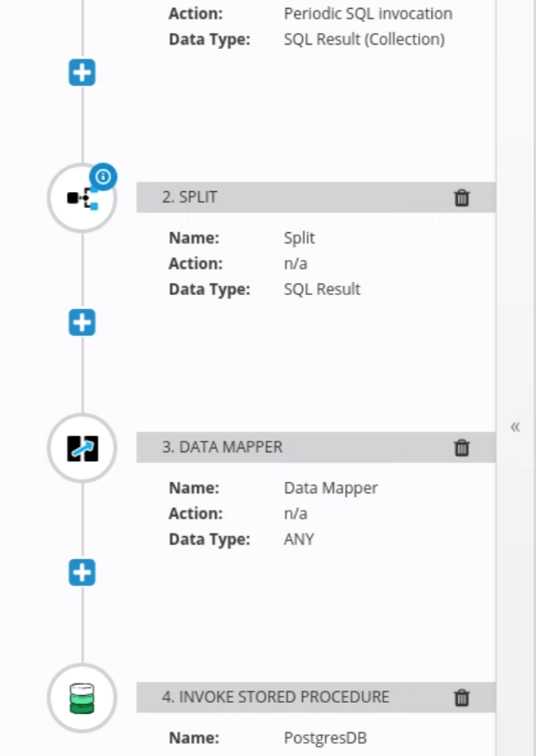
Task: Click the 'Data Mapper' name value
Action: [331, 488]
